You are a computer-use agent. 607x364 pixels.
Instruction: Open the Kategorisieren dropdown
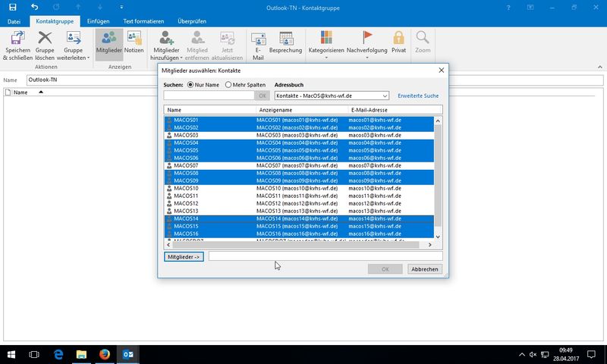point(327,44)
